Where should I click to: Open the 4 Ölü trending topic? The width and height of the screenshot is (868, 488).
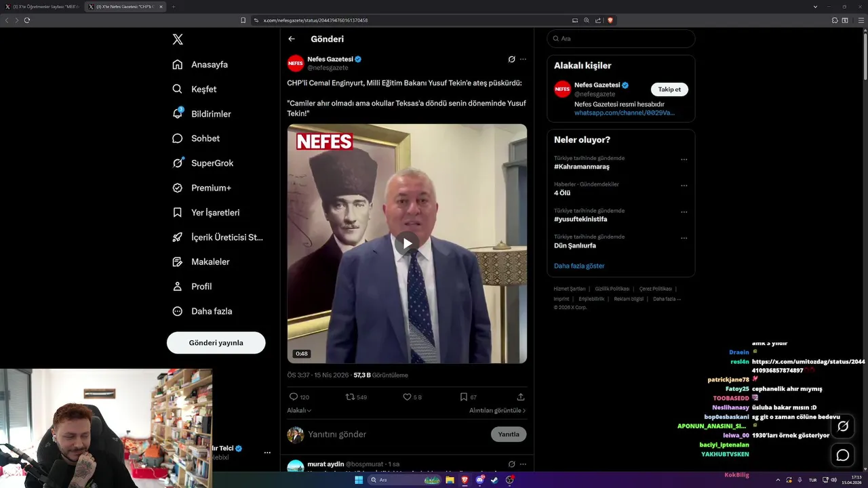point(562,193)
